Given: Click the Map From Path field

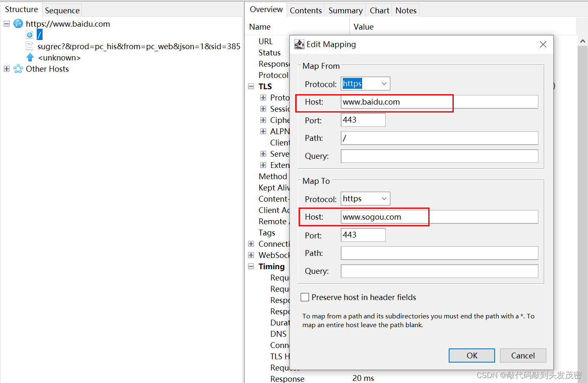Looking at the screenshot, I should [440, 138].
